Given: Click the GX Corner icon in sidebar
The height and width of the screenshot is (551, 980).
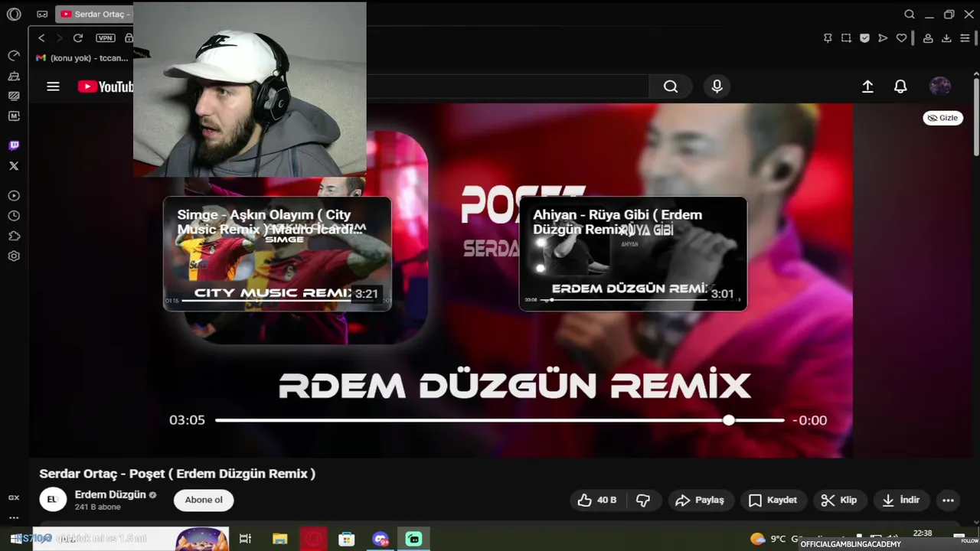Looking at the screenshot, I should coord(14,497).
